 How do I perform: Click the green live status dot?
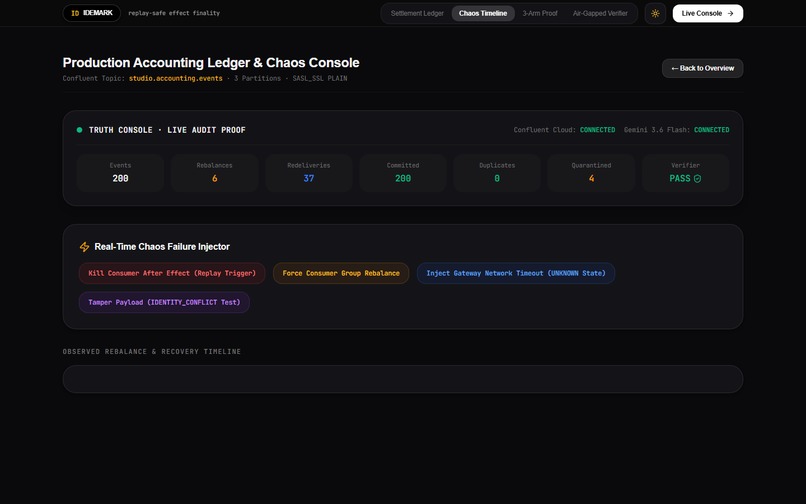[79, 130]
